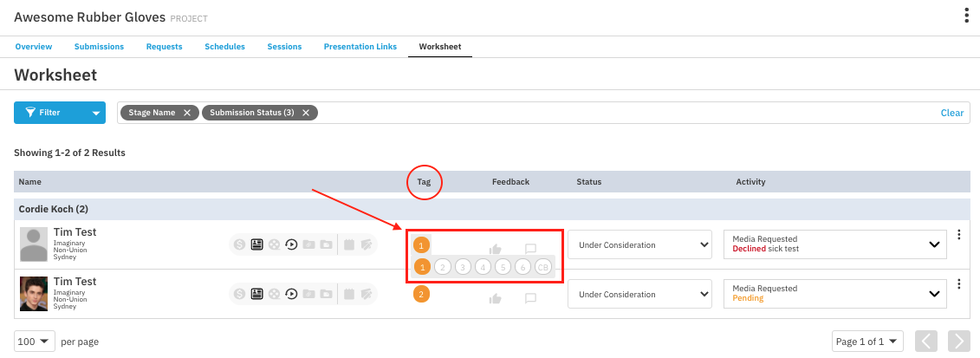
Task: Give thumbs up feedback on first Tim Test
Action: (x=496, y=249)
